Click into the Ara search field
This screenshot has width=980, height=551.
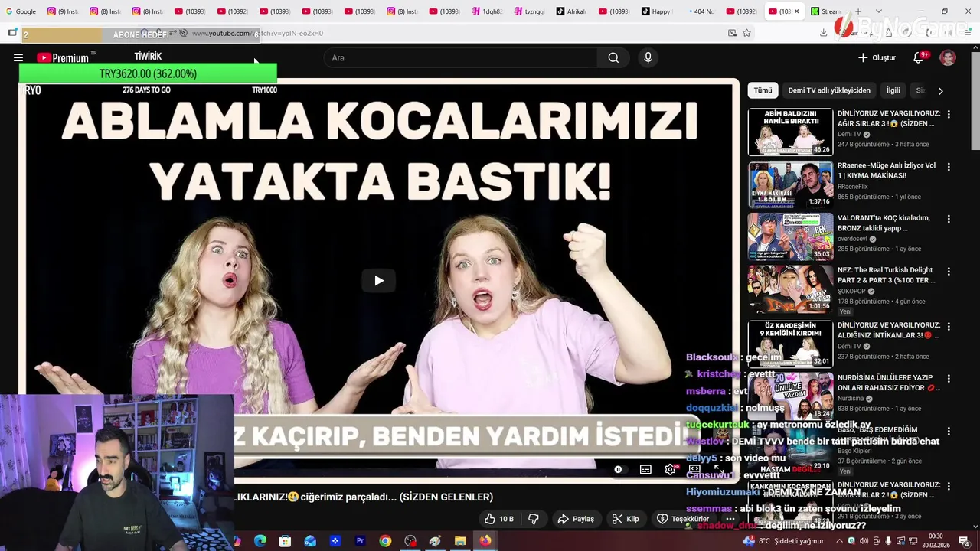(461, 57)
